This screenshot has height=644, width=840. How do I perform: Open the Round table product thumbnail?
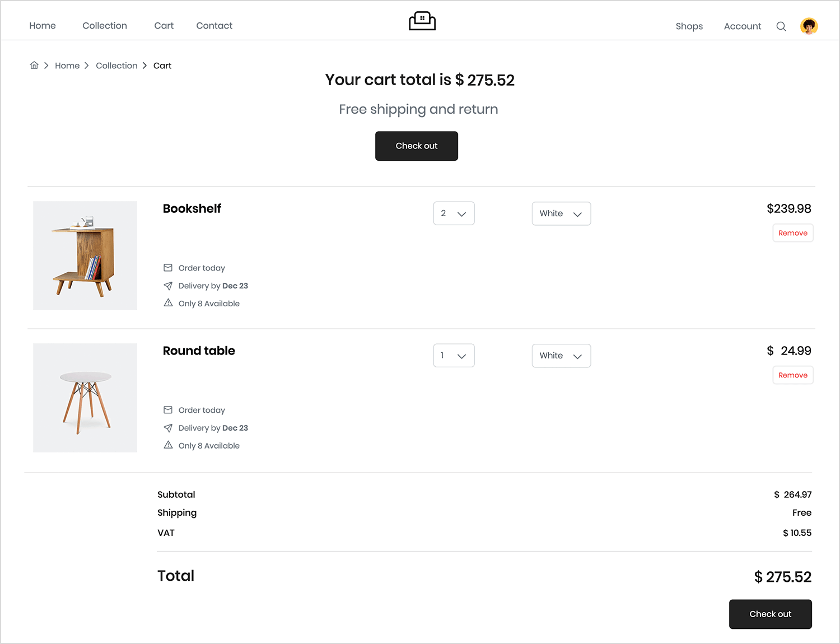coord(85,398)
